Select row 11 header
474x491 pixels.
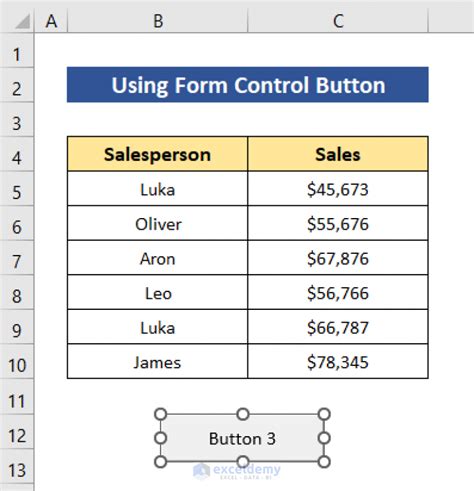pyautogui.click(x=17, y=401)
